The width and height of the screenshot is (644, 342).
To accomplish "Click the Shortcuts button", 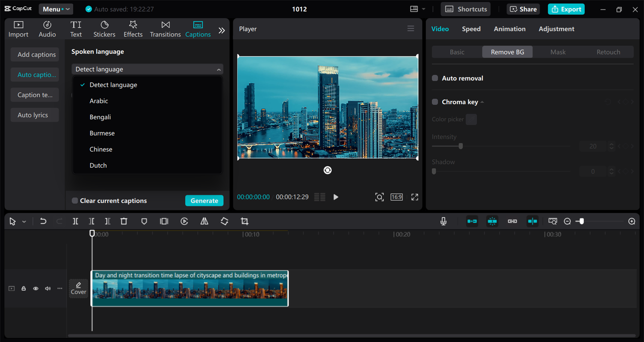I will point(466,9).
